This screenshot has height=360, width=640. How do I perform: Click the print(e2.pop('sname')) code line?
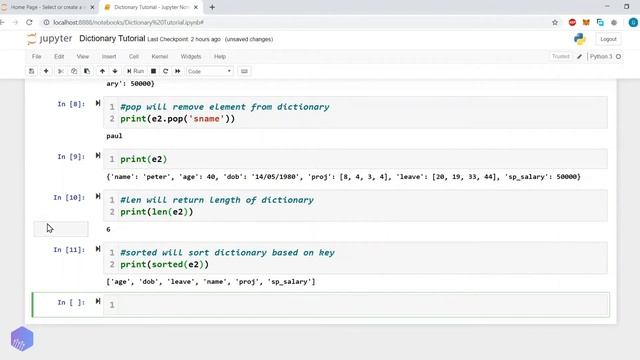point(178,119)
